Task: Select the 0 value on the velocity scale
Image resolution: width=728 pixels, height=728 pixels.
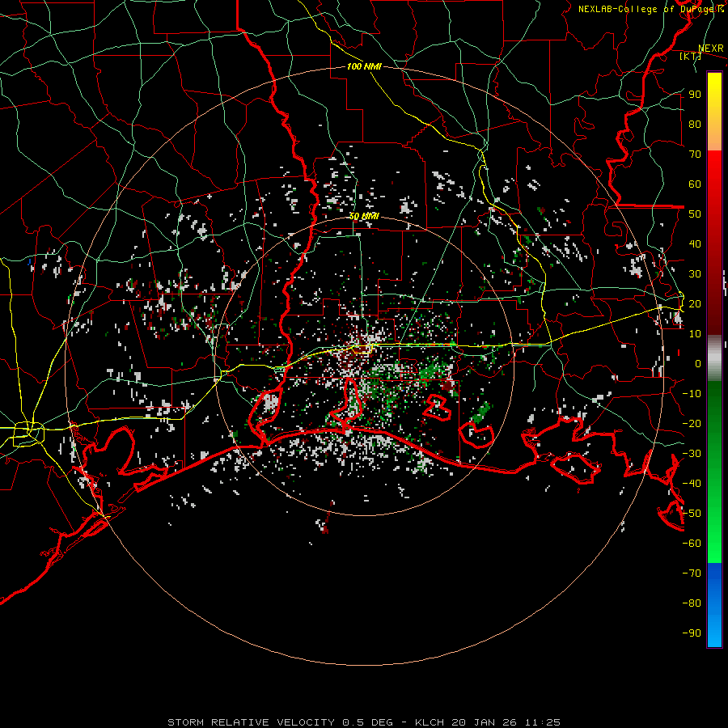Action: coord(698,363)
